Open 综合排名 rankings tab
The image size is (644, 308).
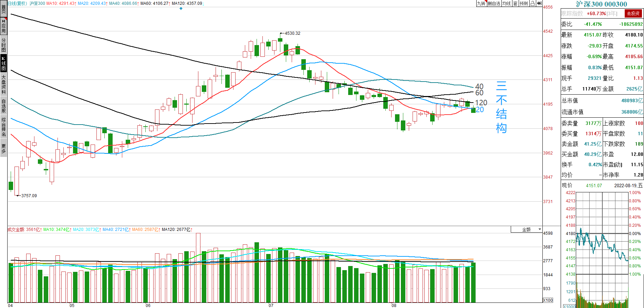click(x=3, y=127)
